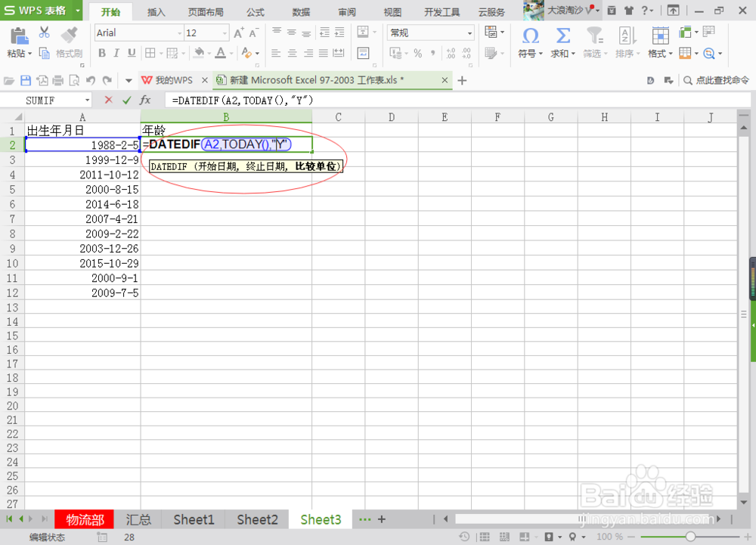756x545 pixels.
Task: Select column C header
Action: pyautogui.click(x=339, y=117)
